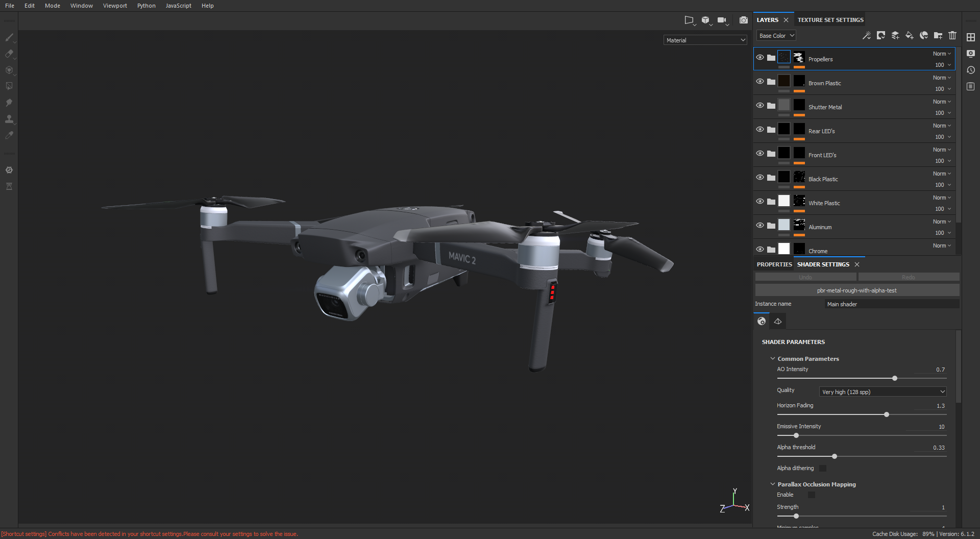Click the photo camera render icon
980x539 pixels.
tap(744, 20)
